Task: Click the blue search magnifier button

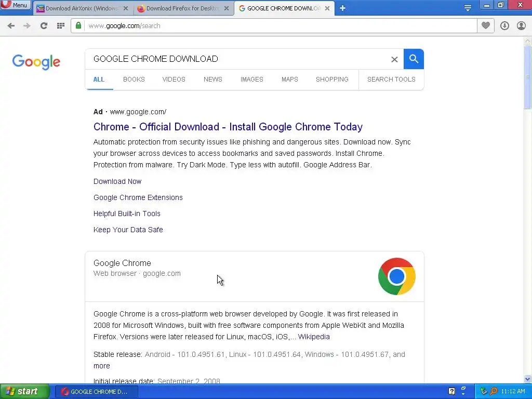Action: pos(414,59)
